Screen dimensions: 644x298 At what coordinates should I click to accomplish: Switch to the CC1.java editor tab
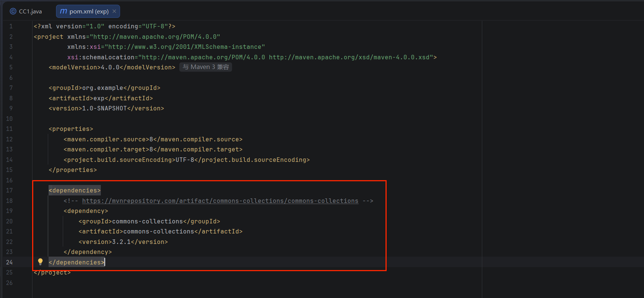click(26, 12)
